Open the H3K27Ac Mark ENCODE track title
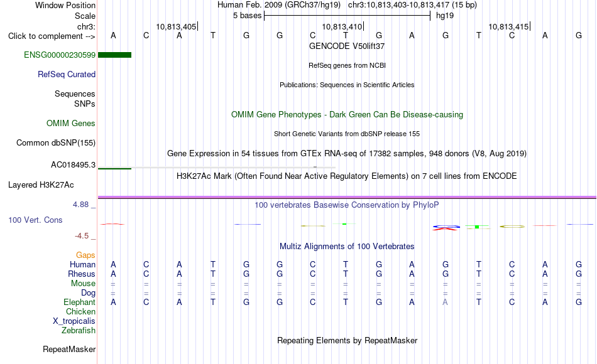597x364 pixels. (x=347, y=176)
